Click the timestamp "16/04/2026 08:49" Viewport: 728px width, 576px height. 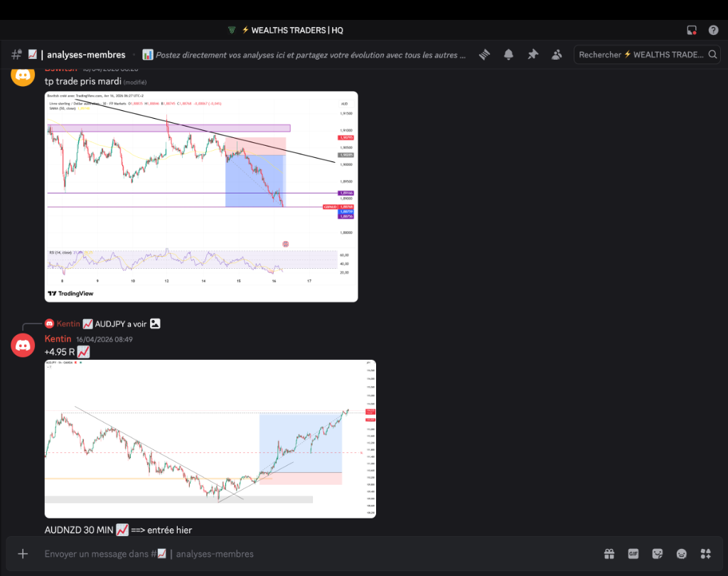coord(105,340)
